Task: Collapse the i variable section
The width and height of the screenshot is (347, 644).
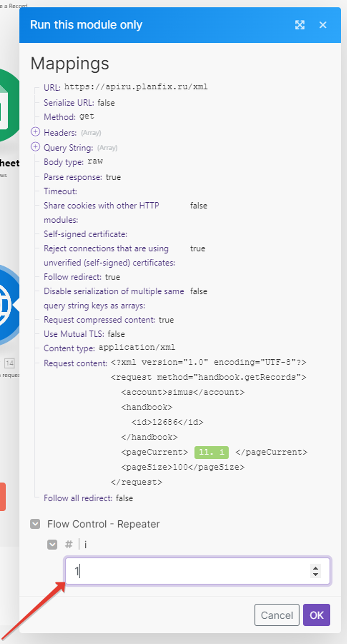Action: pyautogui.click(x=52, y=545)
